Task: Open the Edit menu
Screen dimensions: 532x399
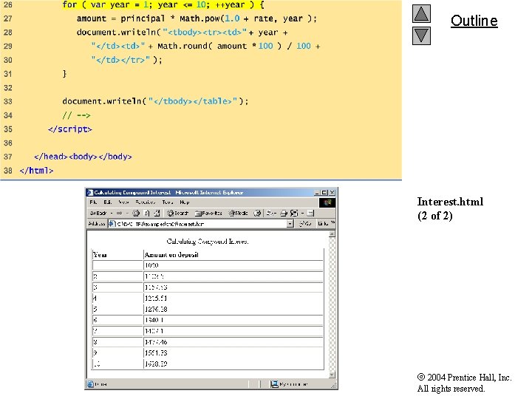Action: coord(108,202)
